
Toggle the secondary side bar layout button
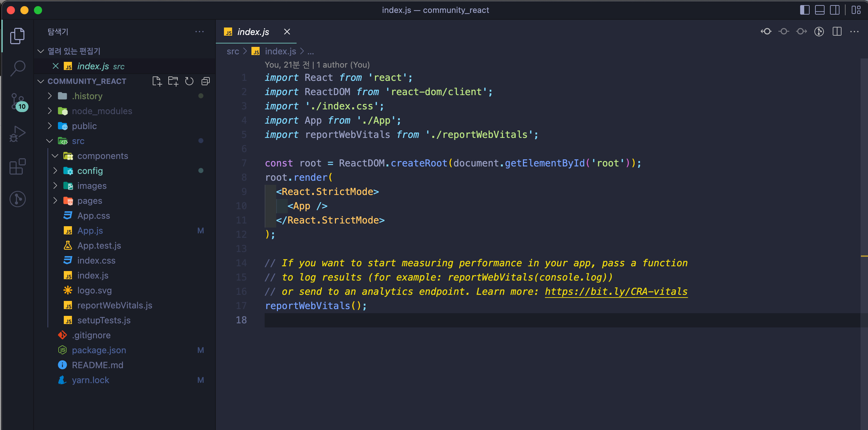point(835,10)
